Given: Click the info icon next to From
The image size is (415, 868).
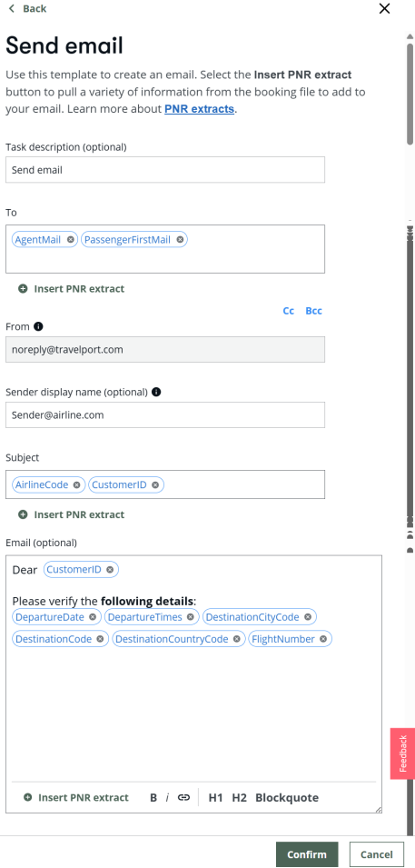Looking at the screenshot, I should [38, 326].
